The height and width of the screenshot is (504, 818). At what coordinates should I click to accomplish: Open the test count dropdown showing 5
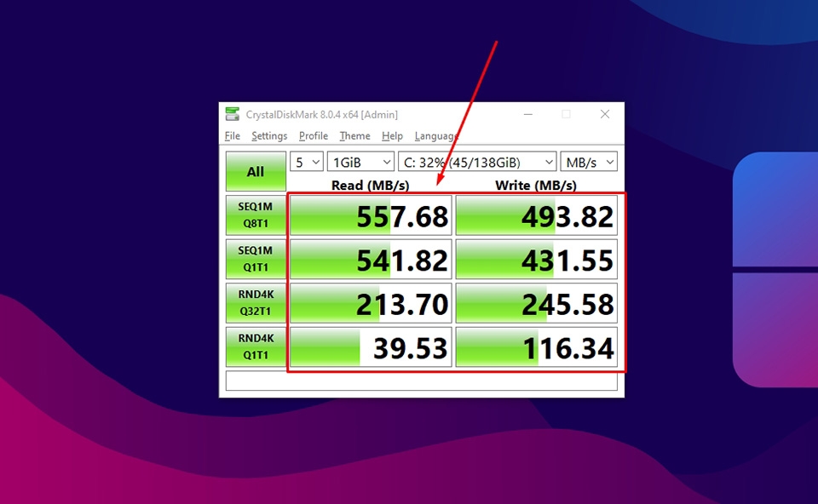point(306,161)
